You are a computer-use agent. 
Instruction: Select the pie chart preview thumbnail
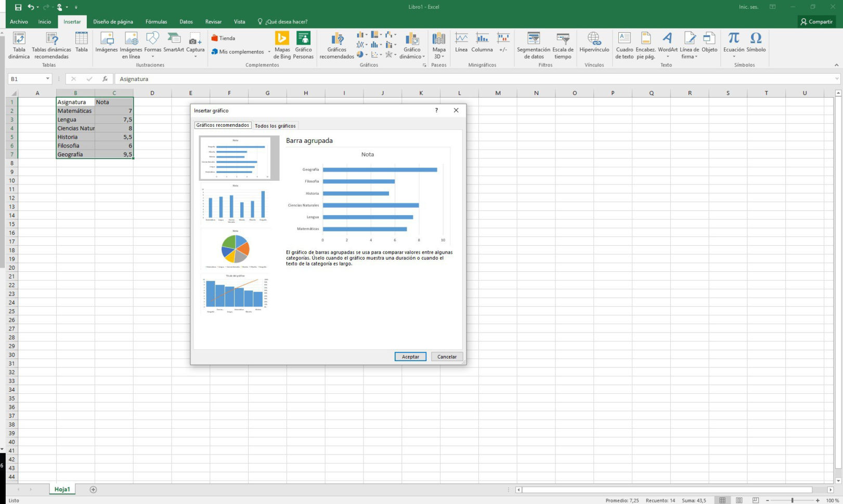point(236,249)
